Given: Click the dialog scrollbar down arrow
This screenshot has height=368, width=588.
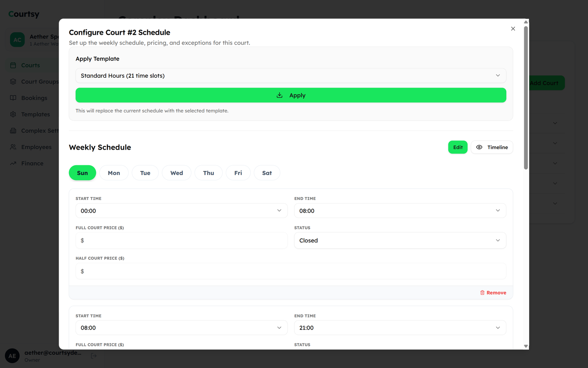Looking at the screenshot, I should (x=526, y=346).
